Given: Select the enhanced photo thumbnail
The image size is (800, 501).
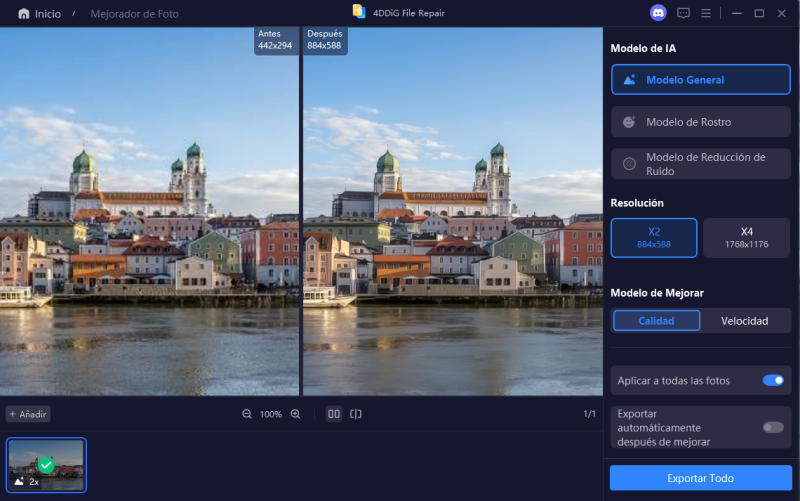Looking at the screenshot, I should pyautogui.click(x=46, y=465).
